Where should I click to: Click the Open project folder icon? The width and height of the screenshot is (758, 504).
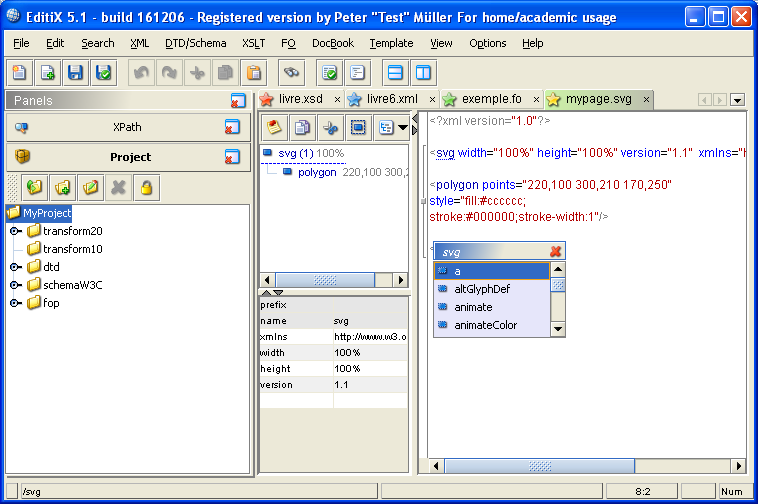pos(34,187)
